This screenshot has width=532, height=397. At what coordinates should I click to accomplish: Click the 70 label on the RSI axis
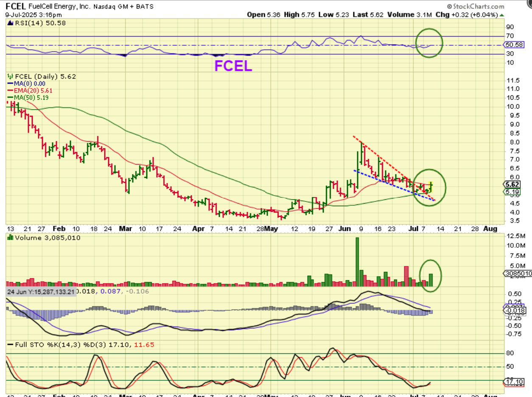510,36
